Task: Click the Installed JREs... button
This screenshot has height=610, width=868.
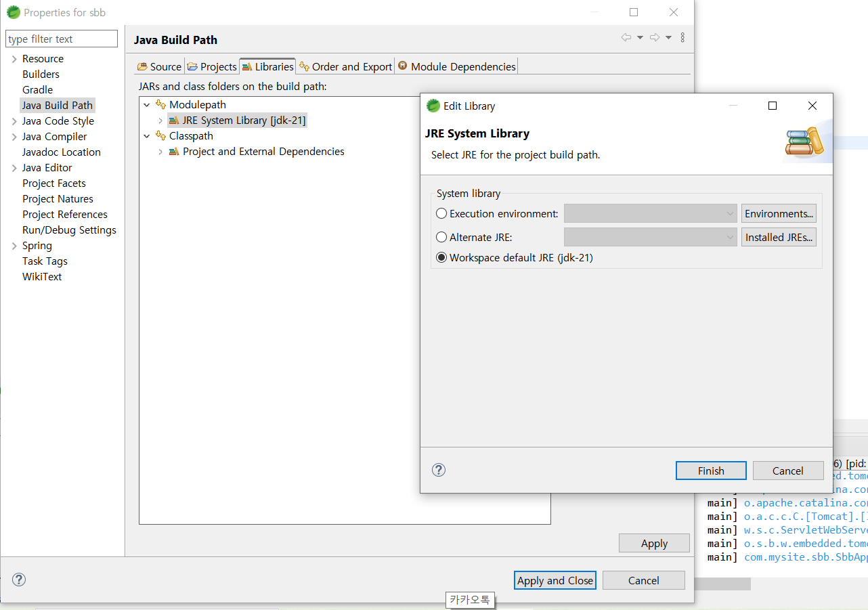Action: pos(779,237)
